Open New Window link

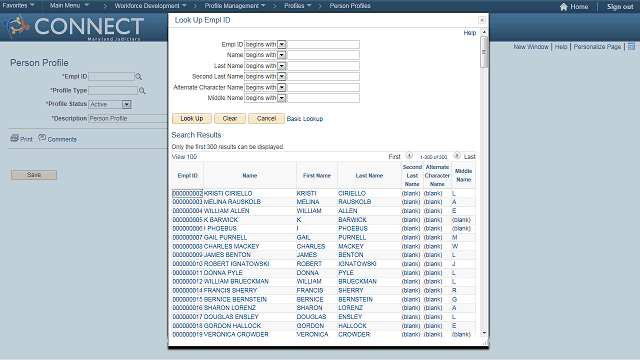[531, 47]
